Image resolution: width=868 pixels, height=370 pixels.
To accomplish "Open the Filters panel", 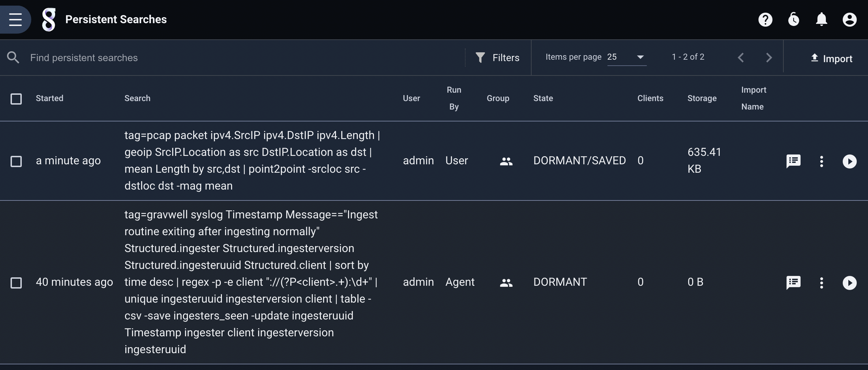I will coord(498,58).
